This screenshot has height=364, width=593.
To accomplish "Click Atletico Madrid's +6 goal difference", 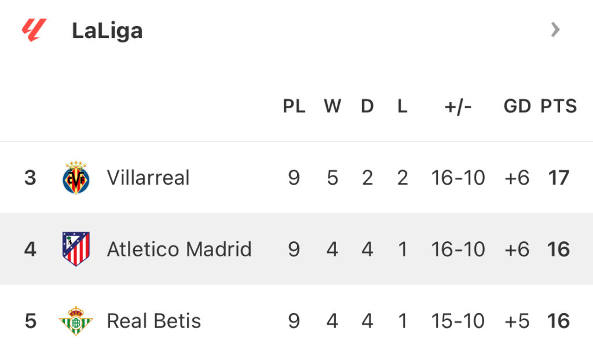I will [517, 249].
